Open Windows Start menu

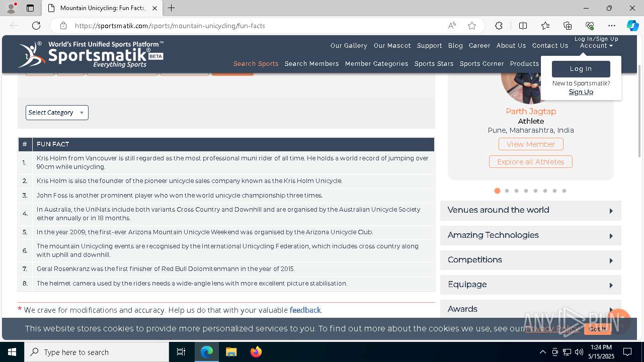12,352
